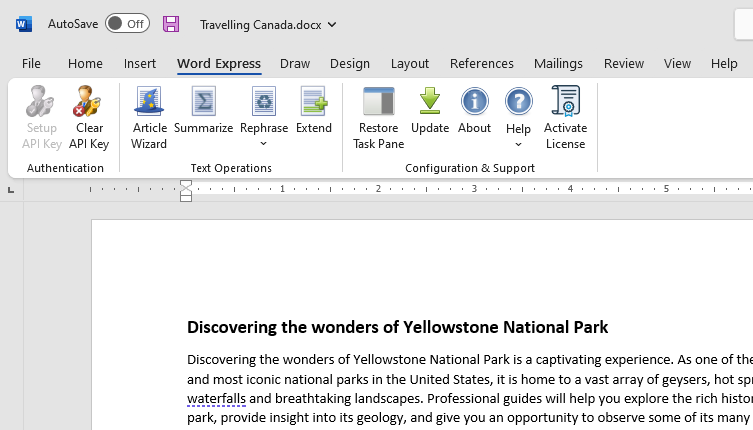The image size is (753, 430).
Task: Open the Layout tab
Action: (x=410, y=63)
